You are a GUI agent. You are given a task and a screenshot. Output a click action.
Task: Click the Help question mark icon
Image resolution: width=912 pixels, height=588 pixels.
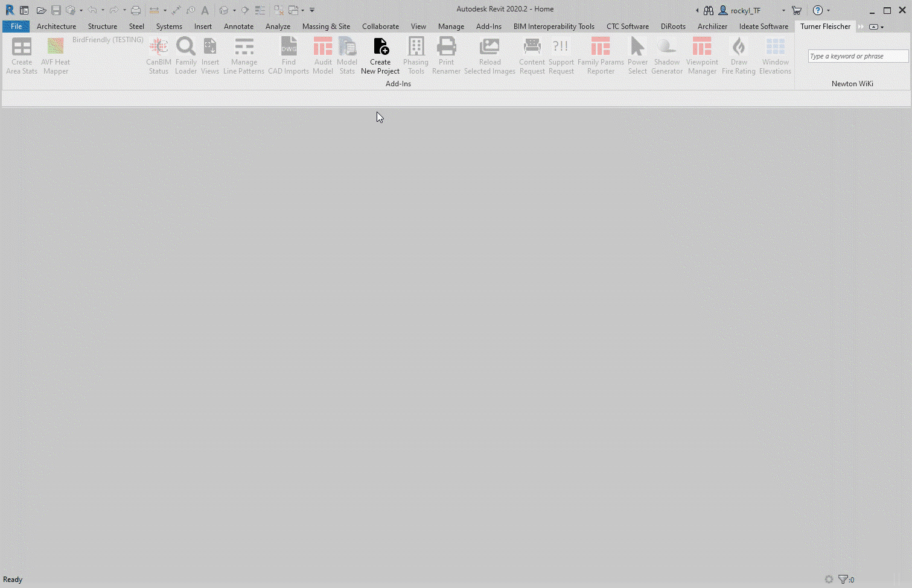(x=818, y=10)
